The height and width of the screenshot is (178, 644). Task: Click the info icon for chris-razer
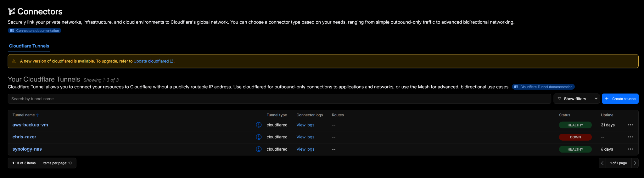(259, 137)
